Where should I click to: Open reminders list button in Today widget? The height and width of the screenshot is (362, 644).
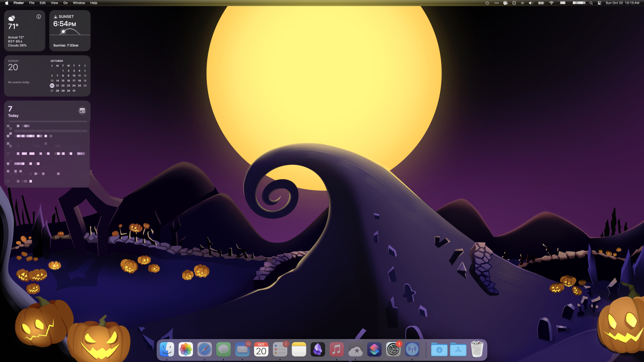(x=82, y=111)
